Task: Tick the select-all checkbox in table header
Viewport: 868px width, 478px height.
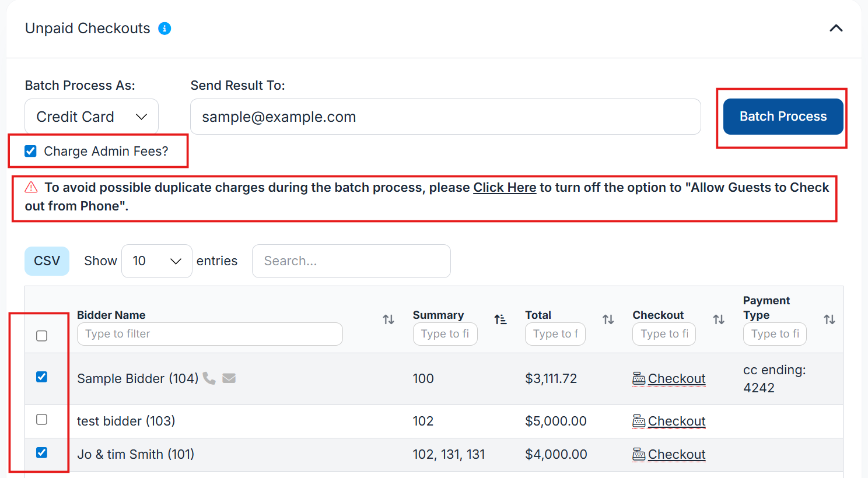Action: point(42,336)
